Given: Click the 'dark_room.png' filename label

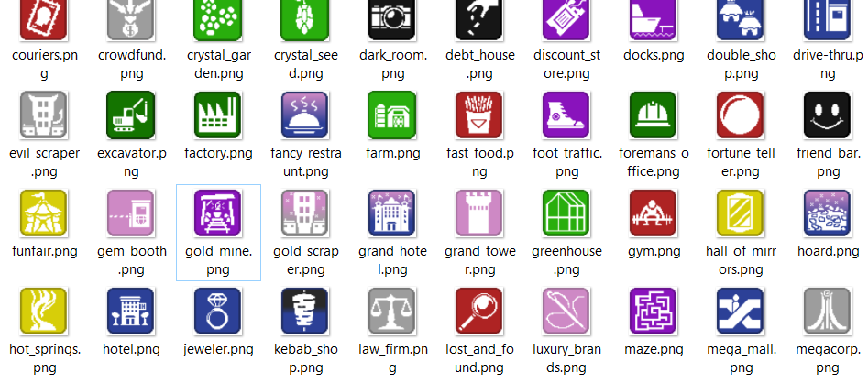Looking at the screenshot, I should [392, 65].
